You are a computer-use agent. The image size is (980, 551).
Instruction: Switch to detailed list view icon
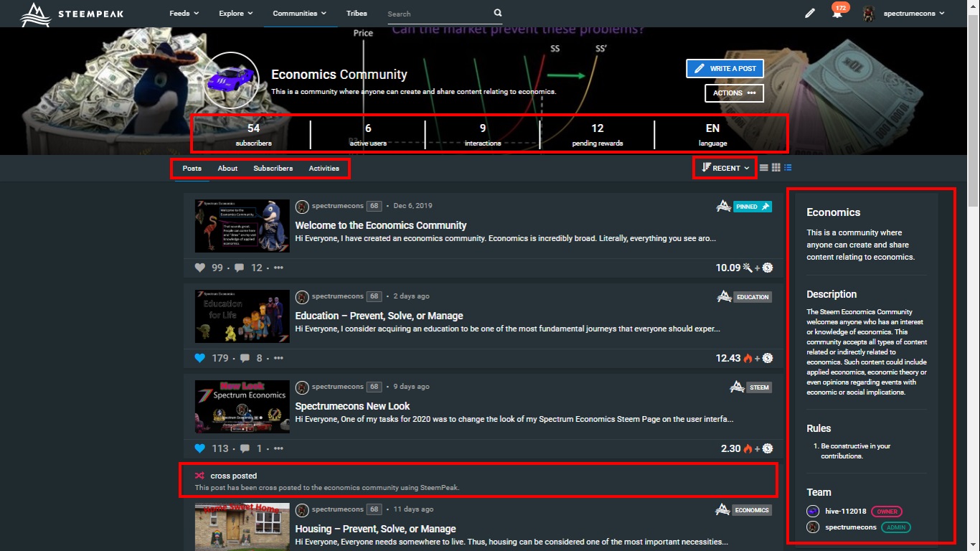(788, 168)
